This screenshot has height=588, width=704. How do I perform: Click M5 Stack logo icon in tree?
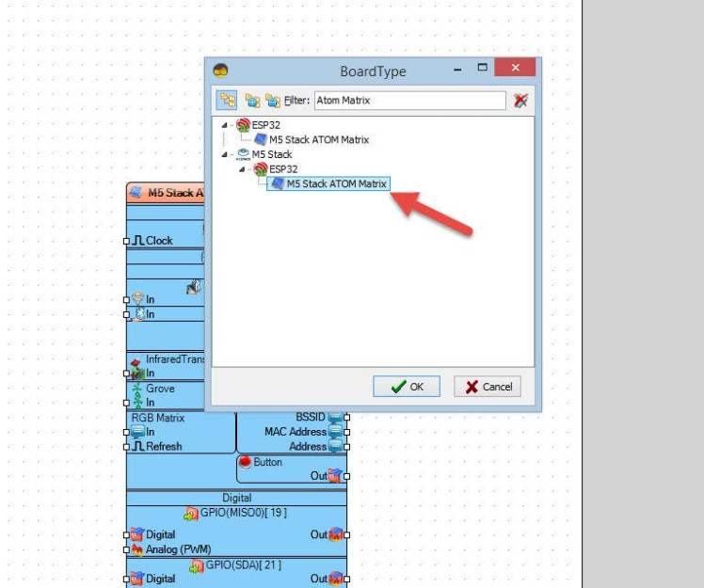pos(243,154)
